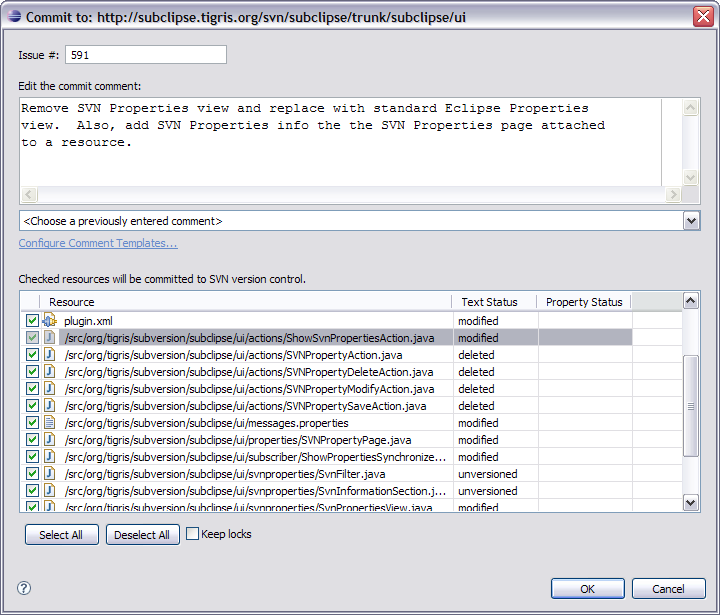Uncheck SVNPropertyDeleteAction.java resource

(x=32, y=372)
